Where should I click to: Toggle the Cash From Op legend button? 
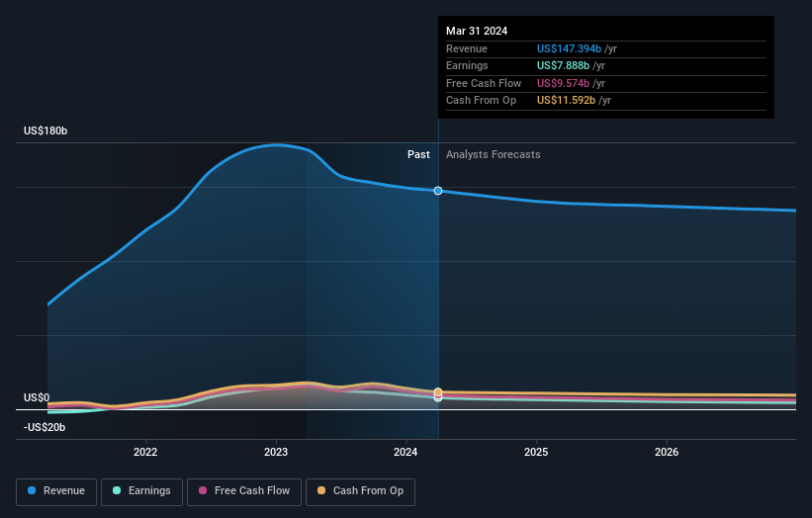coord(360,491)
